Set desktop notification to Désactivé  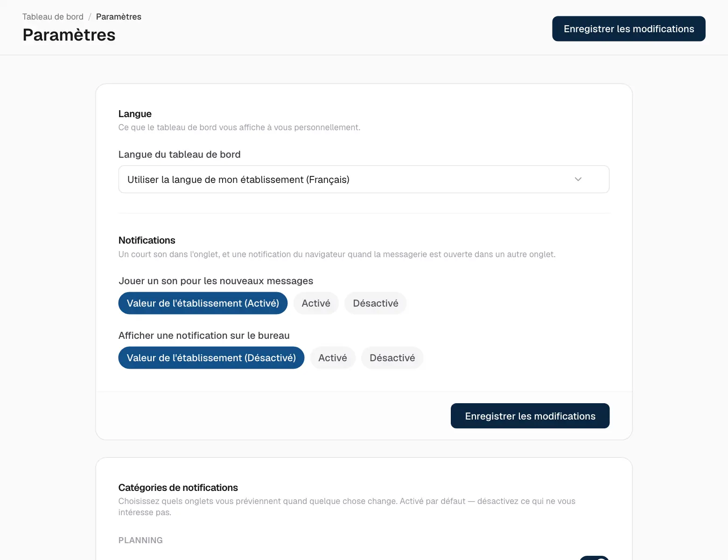pos(392,358)
